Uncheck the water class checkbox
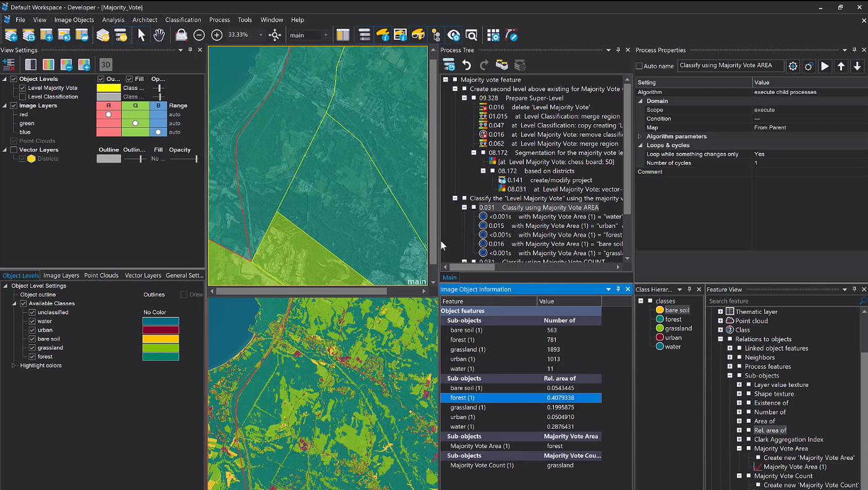868x490 pixels. (x=32, y=321)
